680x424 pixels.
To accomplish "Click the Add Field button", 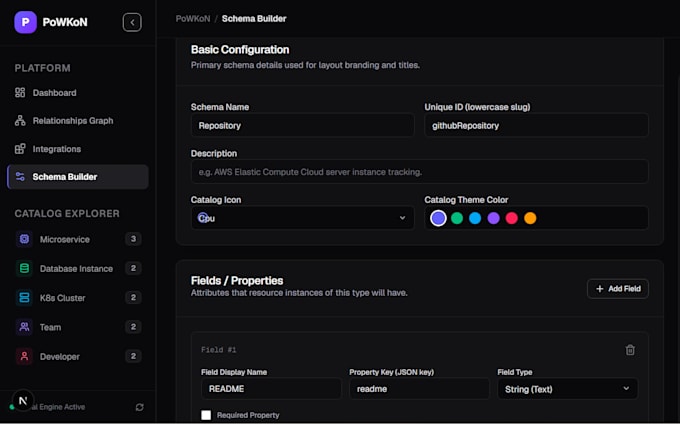I will click(x=618, y=289).
